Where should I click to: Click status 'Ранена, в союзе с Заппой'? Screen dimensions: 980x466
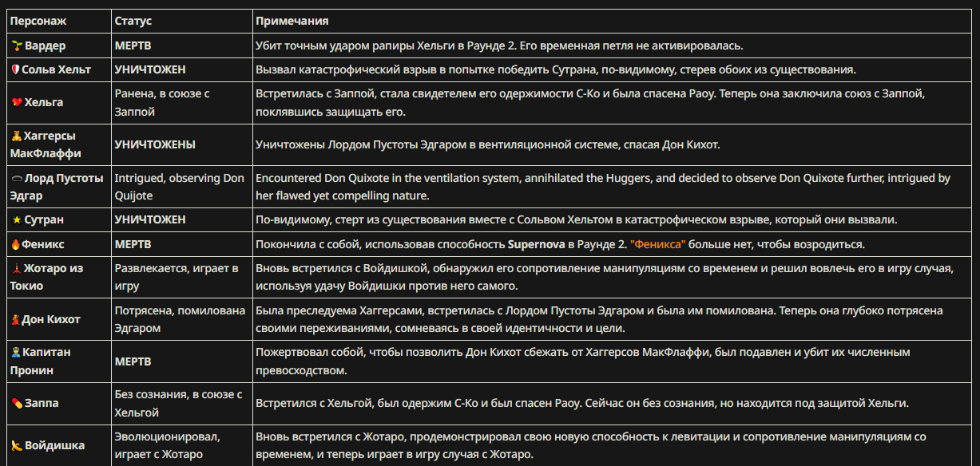(162, 103)
